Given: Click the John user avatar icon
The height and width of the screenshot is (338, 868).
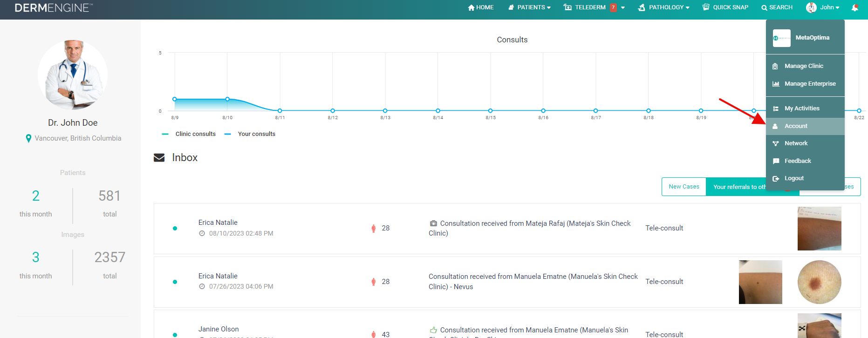Looking at the screenshot, I should pos(811,7).
